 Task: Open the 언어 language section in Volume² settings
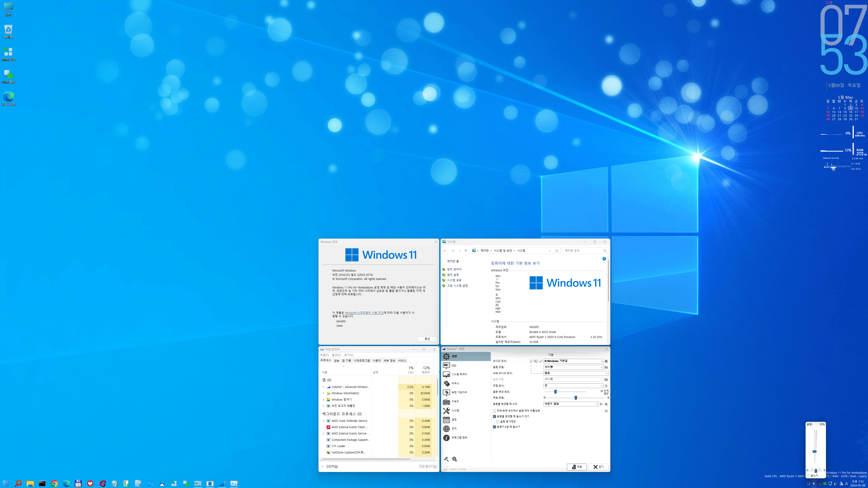pyautogui.click(x=466, y=428)
